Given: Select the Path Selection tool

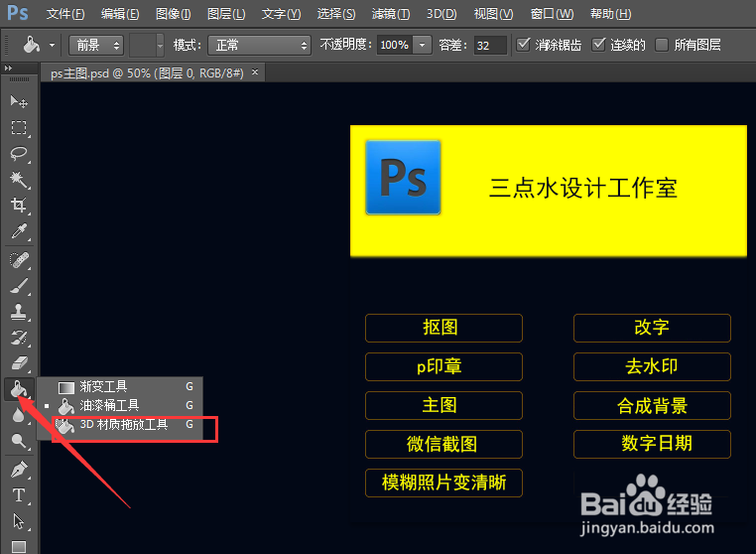Looking at the screenshot, I should tap(19, 521).
